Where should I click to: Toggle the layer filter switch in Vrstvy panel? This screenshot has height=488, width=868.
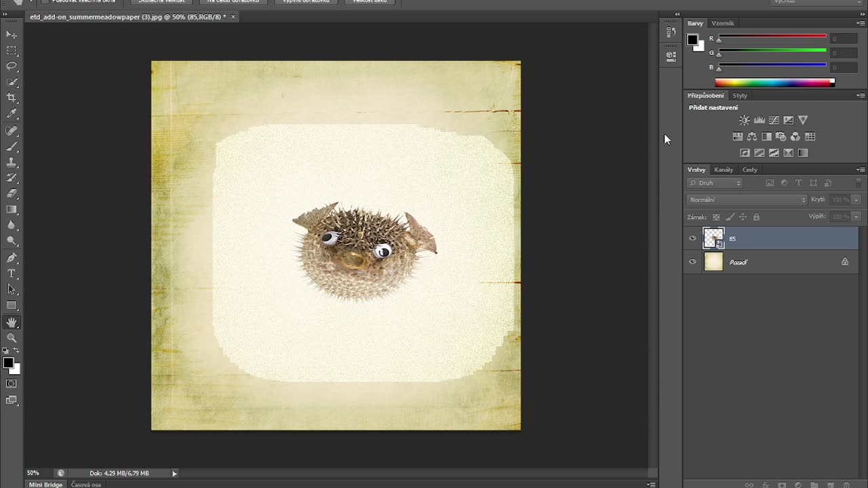[859, 183]
